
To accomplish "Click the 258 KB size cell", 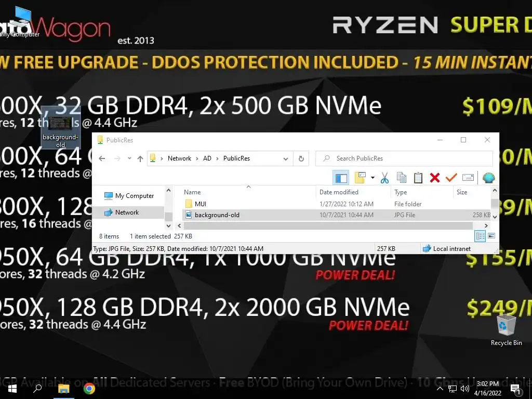I will point(482,215).
